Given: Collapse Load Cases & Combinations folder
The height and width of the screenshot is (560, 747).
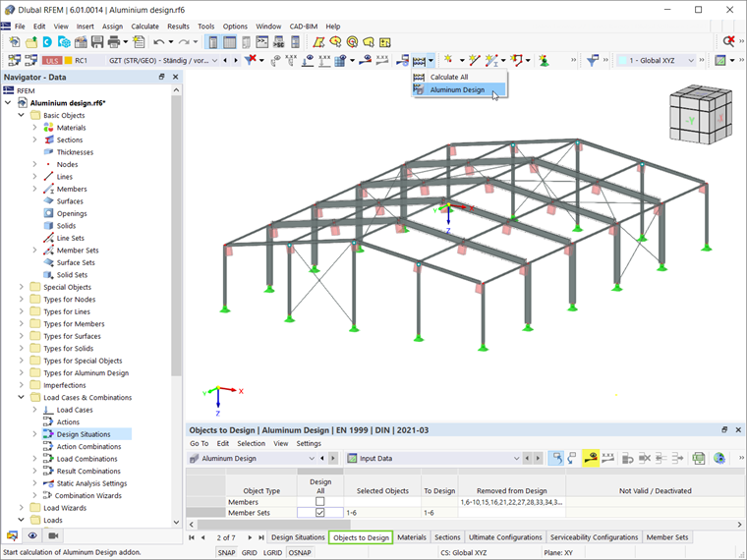Looking at the screenshot, I should click(21, 397).
